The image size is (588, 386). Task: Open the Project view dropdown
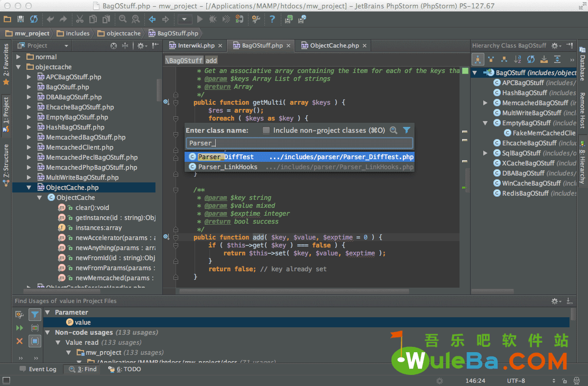click(x=66, y=46)
